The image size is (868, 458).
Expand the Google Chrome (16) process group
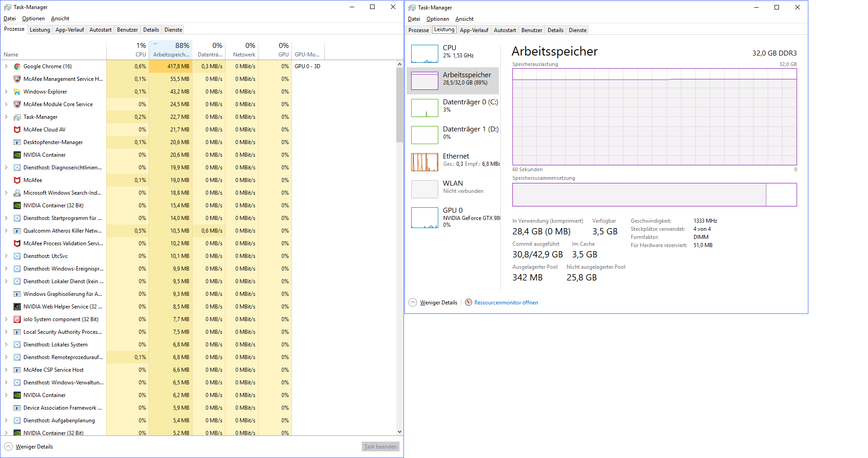(x=6, y=66)
